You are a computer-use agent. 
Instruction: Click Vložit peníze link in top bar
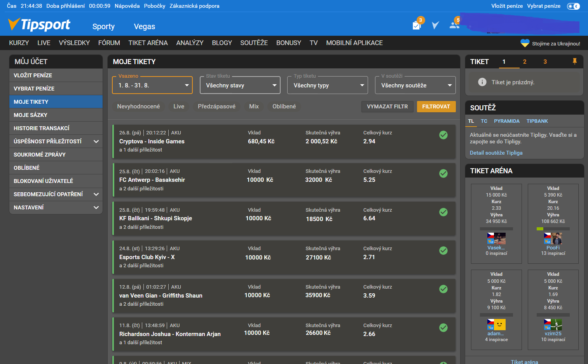coord(507,6)
